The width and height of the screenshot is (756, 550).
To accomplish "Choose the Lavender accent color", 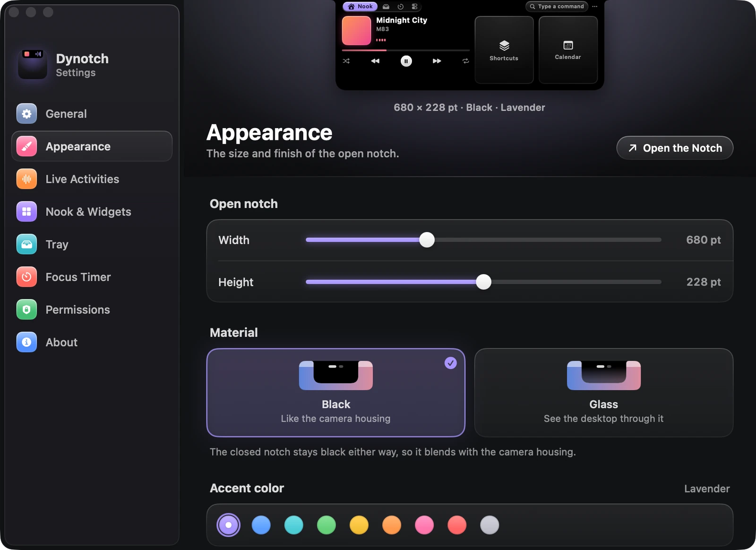I will [229, 525].
